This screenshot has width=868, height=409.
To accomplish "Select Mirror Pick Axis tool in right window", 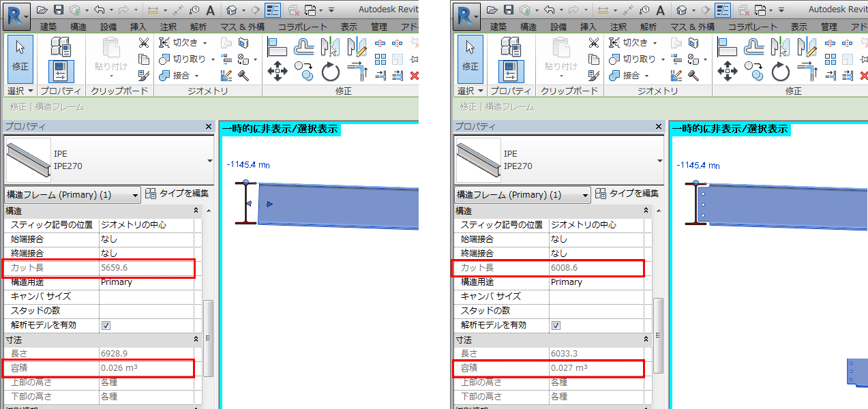I will click(781, 46).
